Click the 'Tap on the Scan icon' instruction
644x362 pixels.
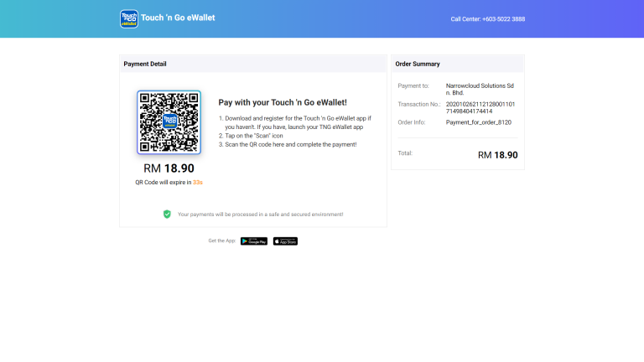[x=251, y=136]
